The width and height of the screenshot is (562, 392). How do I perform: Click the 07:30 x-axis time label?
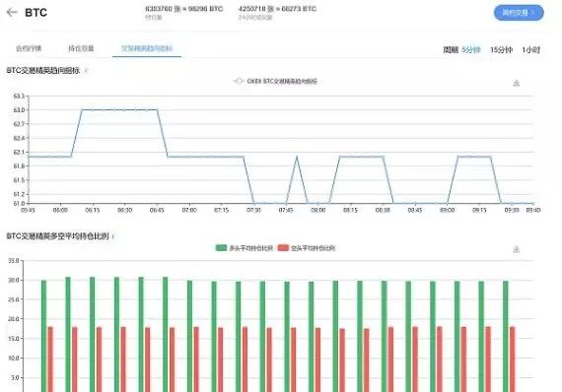pos(253,210)
